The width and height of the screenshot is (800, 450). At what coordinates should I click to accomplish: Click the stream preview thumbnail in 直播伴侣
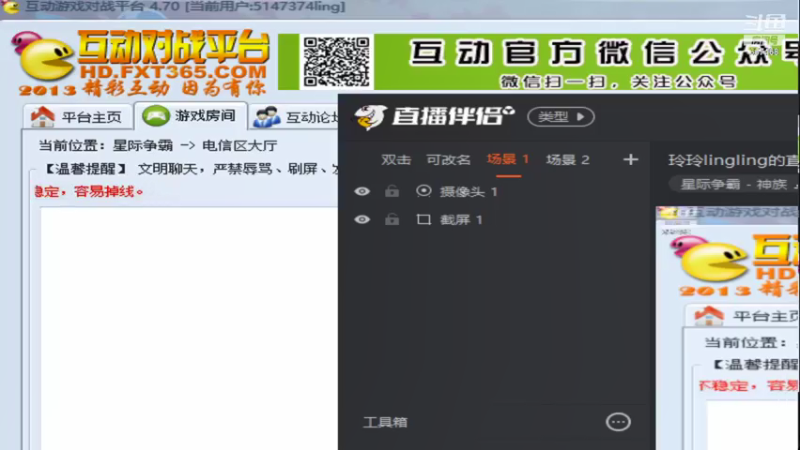click(728, 328)
